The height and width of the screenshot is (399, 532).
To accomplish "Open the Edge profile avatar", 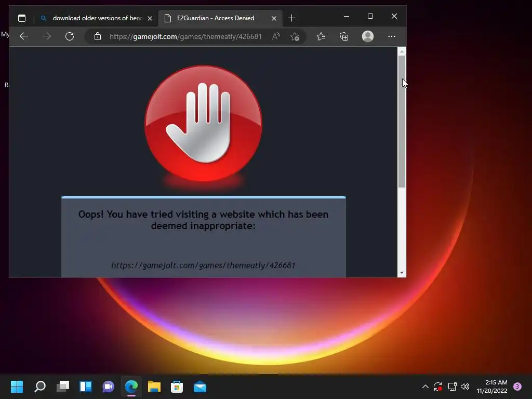I will pos(368,36).
